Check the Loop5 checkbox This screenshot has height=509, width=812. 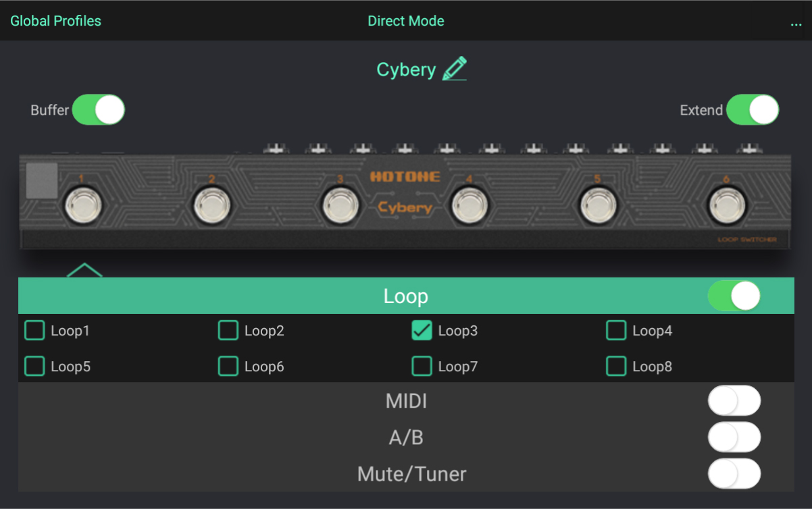[34, 366]
